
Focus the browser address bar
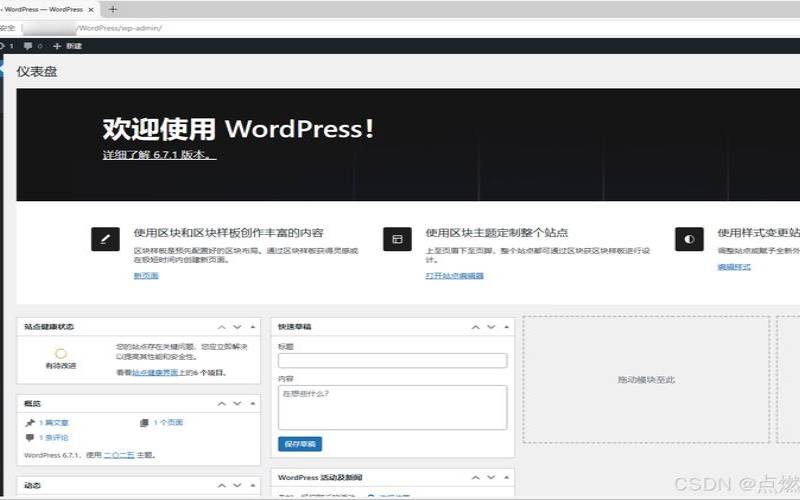pos(398,28)
